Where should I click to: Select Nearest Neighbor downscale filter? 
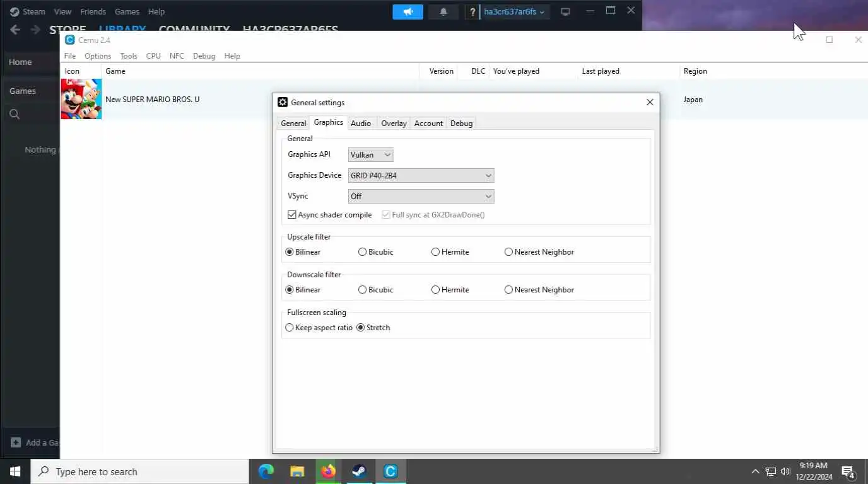[508, 290]
